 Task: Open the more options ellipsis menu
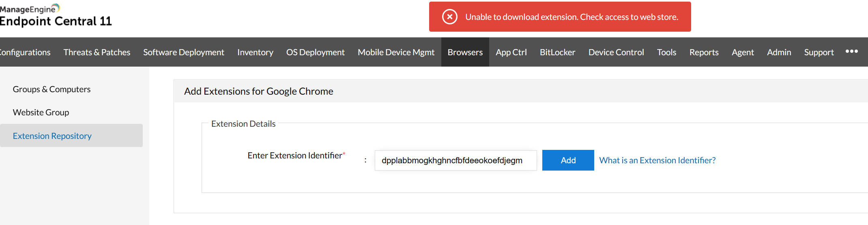pos(851,52)
